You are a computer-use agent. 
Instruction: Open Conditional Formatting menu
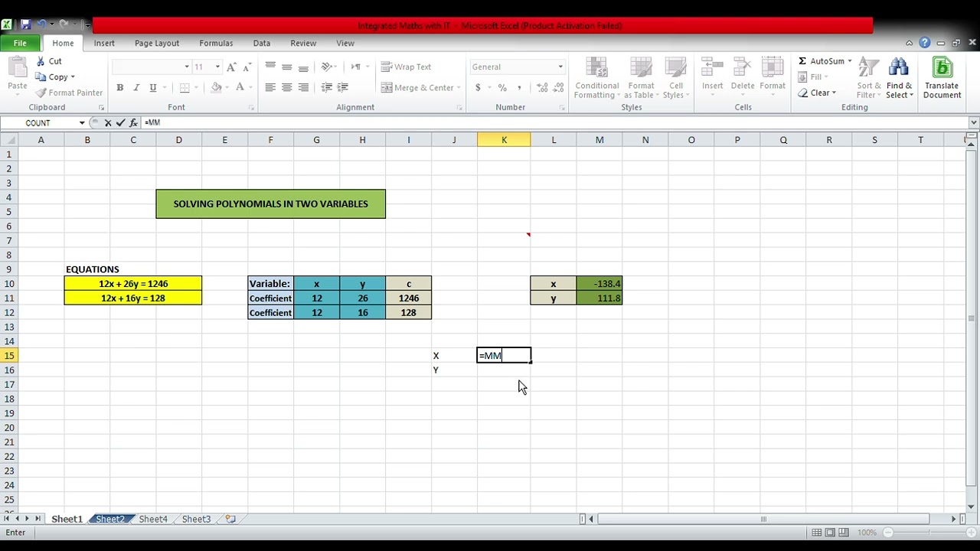(x=597, y=78)
